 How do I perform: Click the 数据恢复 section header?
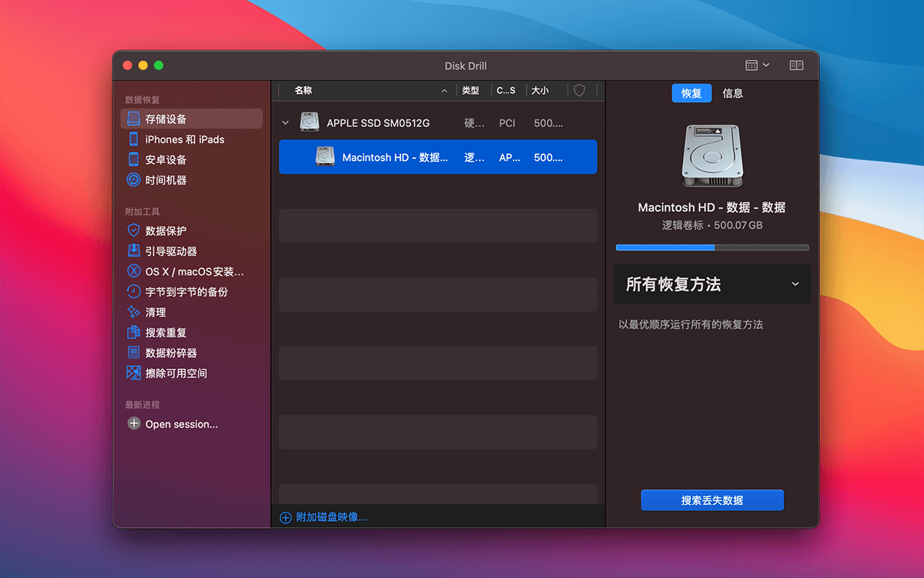click(142, 100)
